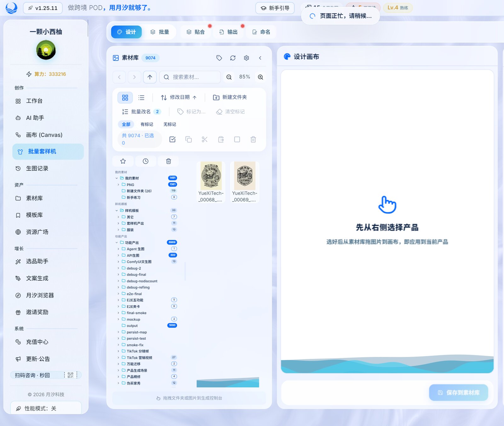Click the 搜索素材 search field
Screen dimensions: 504x426
point(190,77)
